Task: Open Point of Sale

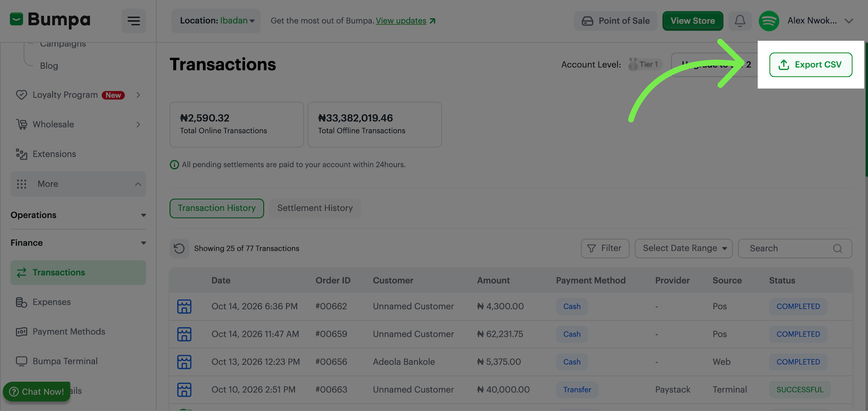Action: (615, 21)
